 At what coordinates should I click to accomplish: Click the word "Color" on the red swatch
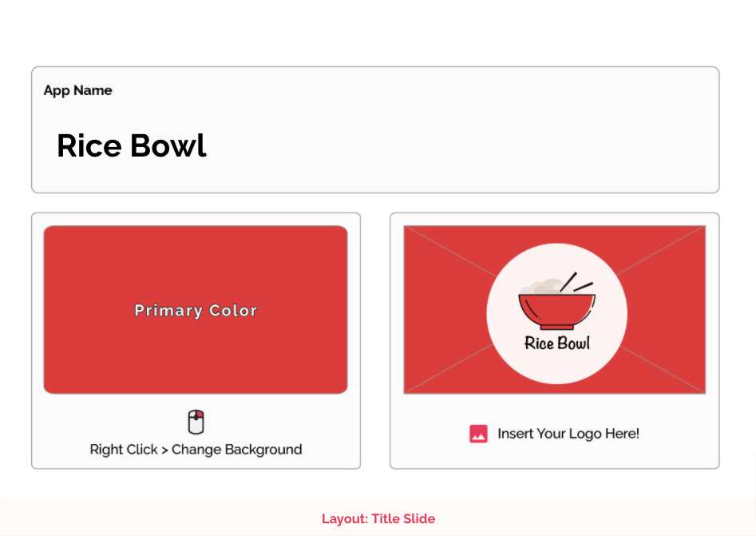coord(233,310)
